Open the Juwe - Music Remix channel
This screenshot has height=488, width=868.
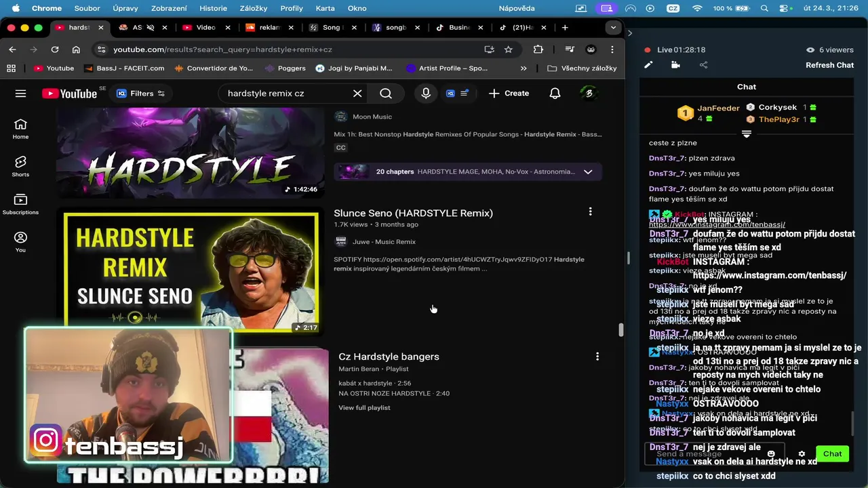[x=384, y=242]
